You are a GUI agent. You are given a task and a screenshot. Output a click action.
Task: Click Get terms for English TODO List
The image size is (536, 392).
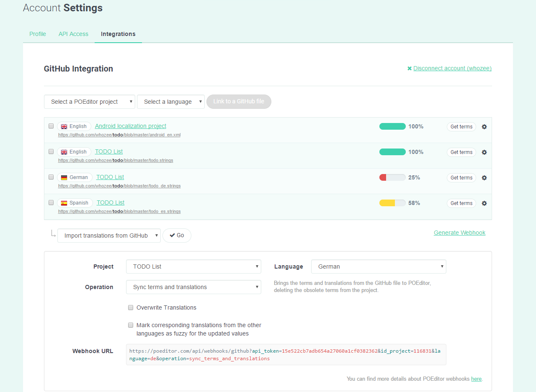(x=461, y=152)
